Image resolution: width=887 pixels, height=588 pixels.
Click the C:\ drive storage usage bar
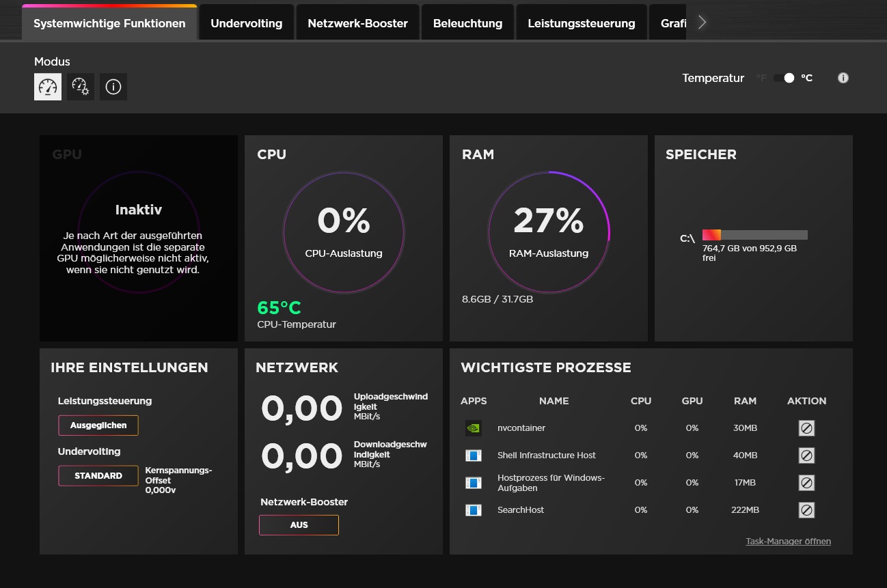click(754, 235)
